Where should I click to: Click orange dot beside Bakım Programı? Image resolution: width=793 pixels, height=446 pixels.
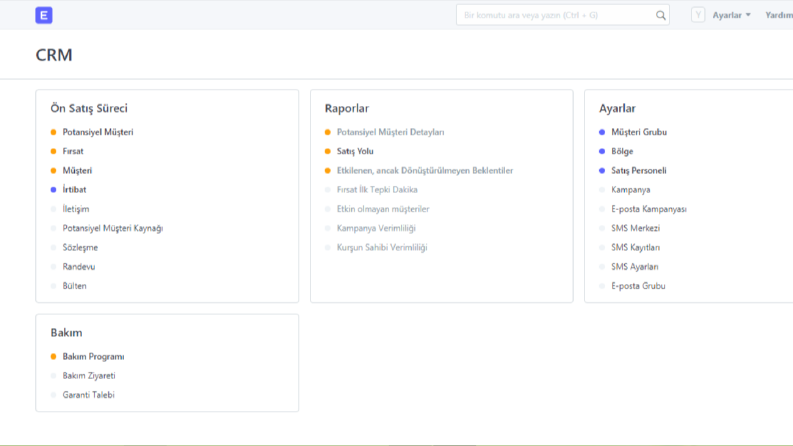54,356
